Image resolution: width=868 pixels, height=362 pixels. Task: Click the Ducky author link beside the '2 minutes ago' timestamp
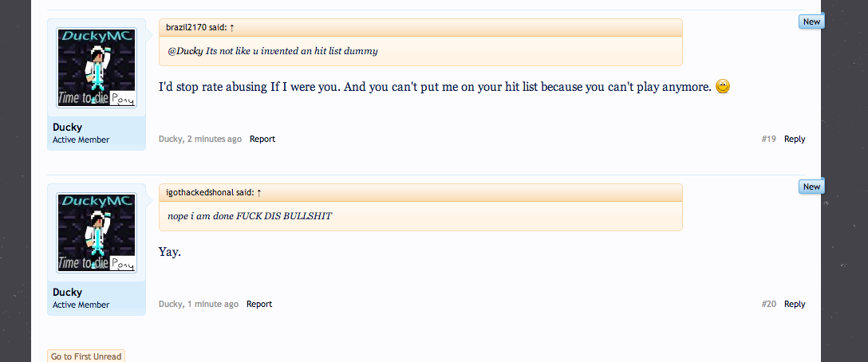click(171, 139)
